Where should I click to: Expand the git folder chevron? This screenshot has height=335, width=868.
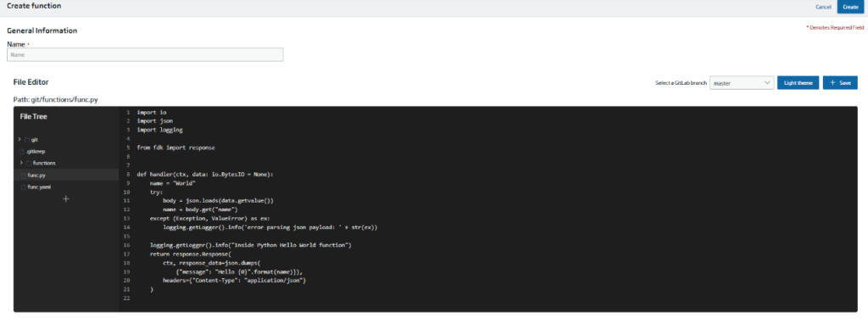point(19,140)
